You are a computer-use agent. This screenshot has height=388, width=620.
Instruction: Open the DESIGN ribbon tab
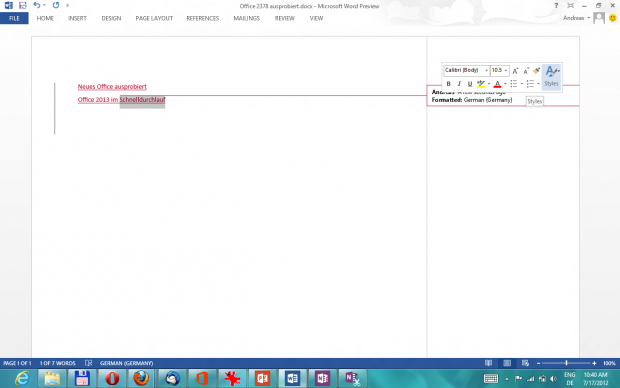point(111,18)
